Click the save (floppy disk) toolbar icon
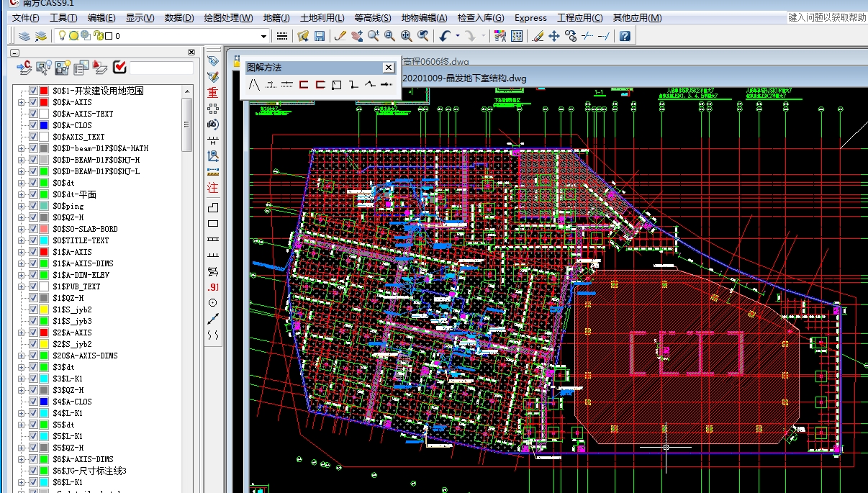 (320, 36)
